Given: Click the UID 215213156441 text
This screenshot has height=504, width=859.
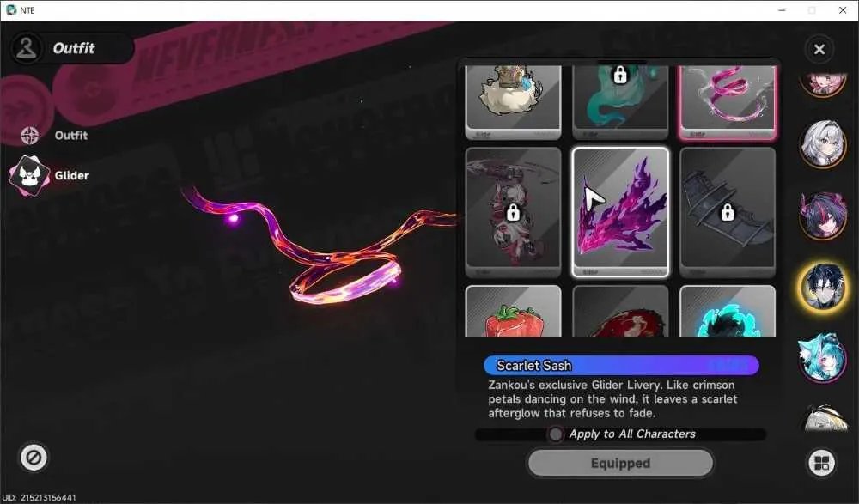Looking at the screenshot, I should coord(39,497).
